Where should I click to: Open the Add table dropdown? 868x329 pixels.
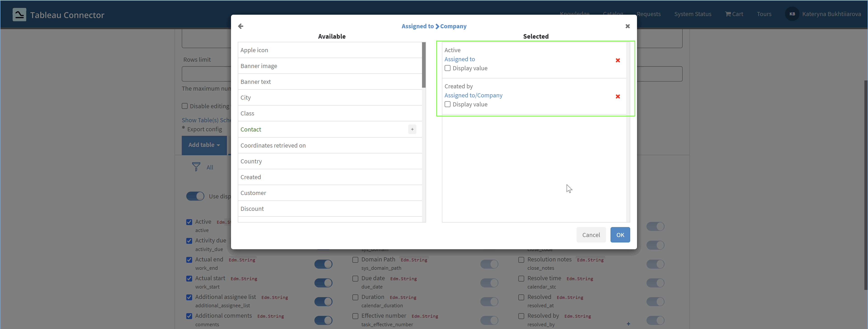[204, 145]
